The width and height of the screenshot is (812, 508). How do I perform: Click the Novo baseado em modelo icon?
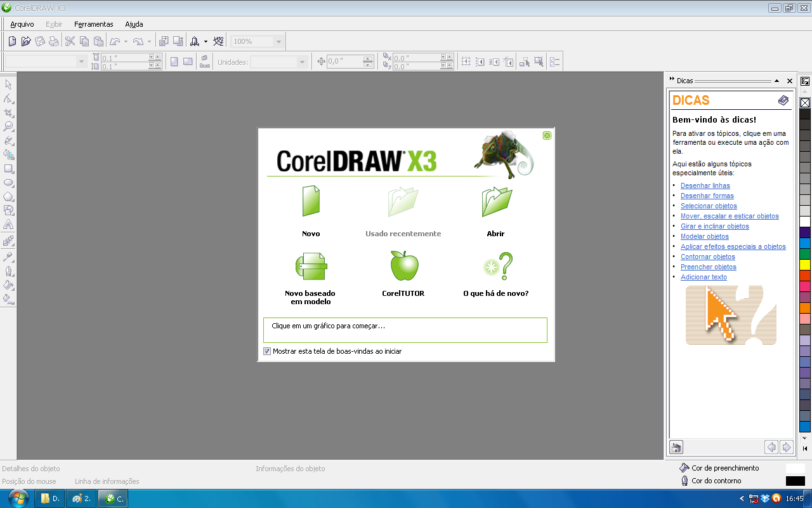(x=311, y=266)
